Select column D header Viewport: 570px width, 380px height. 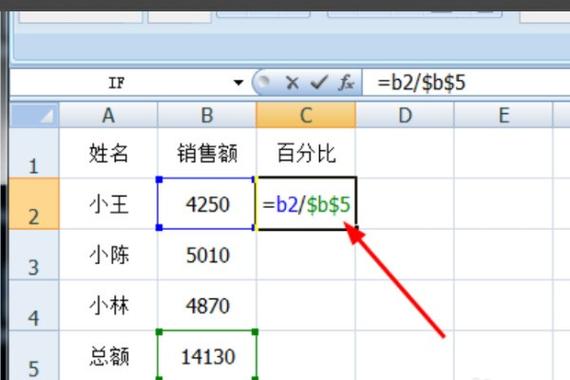pos(405,115)
